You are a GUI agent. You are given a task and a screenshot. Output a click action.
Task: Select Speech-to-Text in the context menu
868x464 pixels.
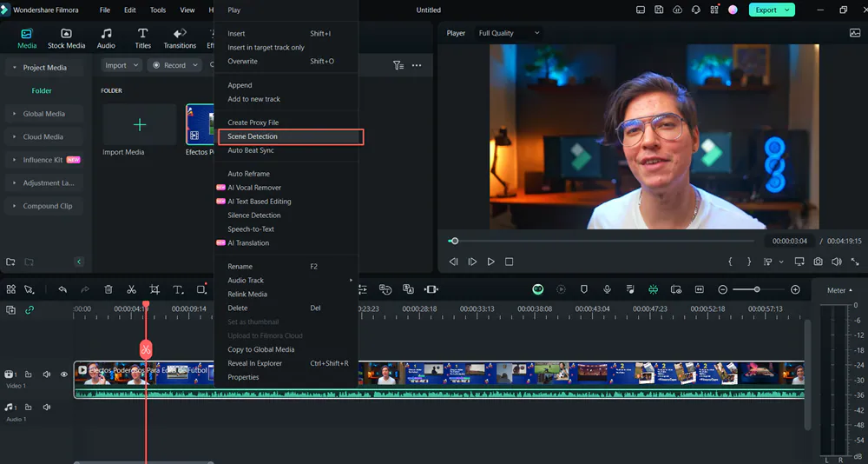[250, 229]
